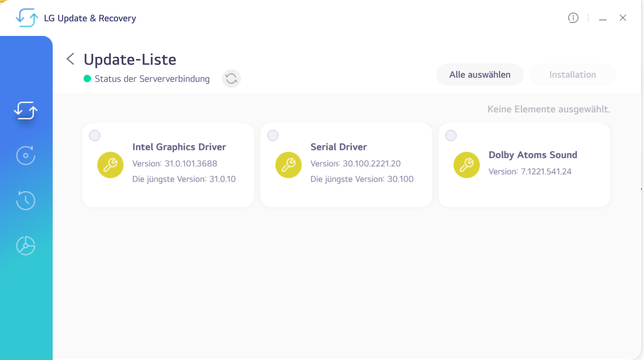Viewport: 644px width, 360px height.
Task: Click the information icon in title bar
Action: (x=573, y=18)
